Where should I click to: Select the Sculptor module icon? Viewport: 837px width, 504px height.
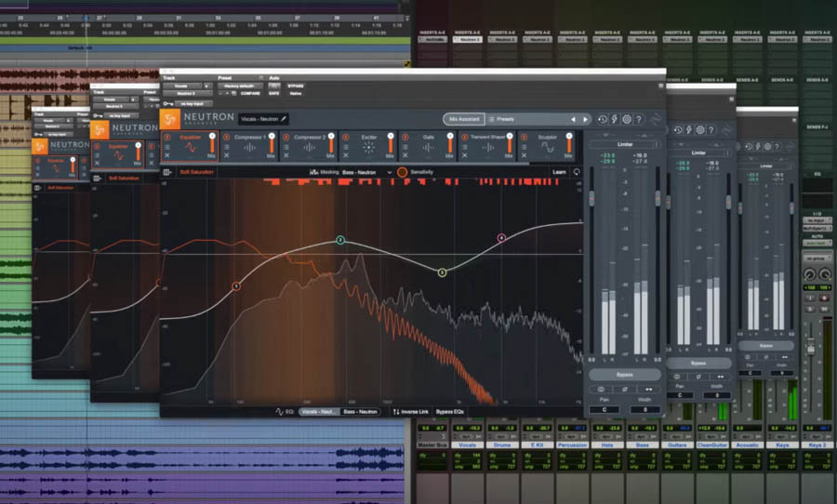547,148
